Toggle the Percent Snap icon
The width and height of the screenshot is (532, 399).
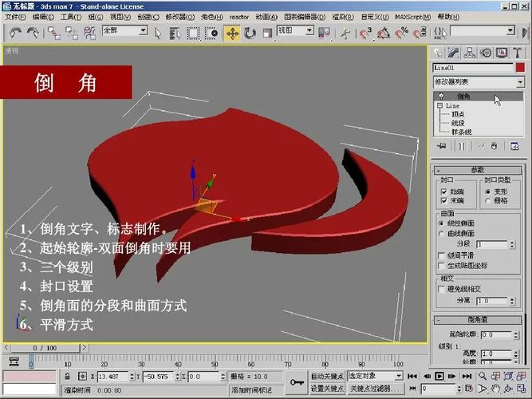(x=402, y=33)
